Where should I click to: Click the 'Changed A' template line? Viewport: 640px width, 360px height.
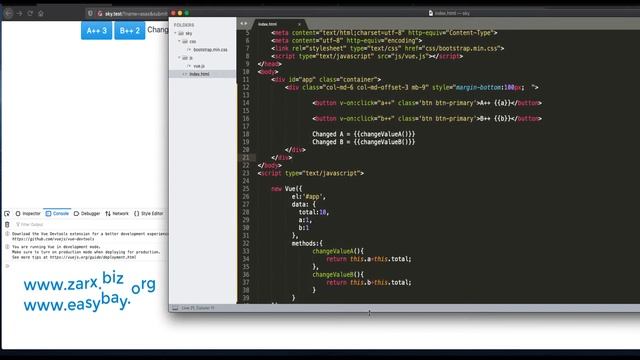tap(364, 134)
